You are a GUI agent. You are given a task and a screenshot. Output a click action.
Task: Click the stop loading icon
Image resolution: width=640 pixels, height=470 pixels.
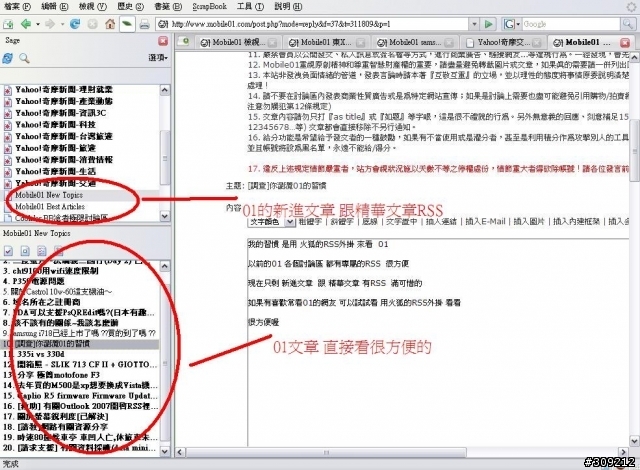tap(93, 24)
